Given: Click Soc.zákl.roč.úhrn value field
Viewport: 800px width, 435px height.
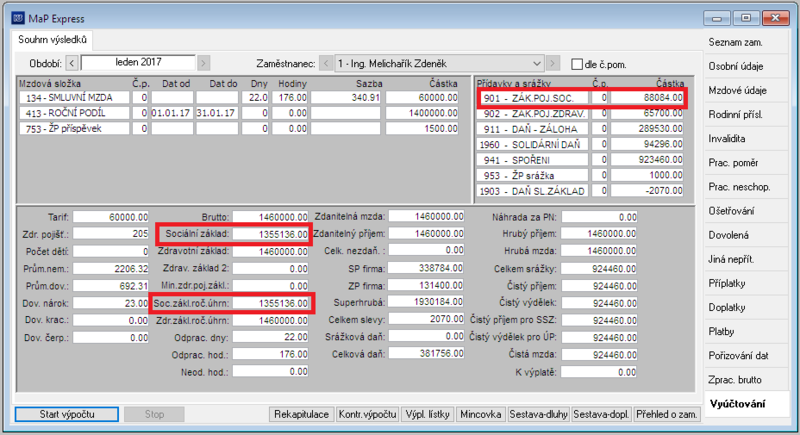Looking at the screenshot, I should pos(270,303).
